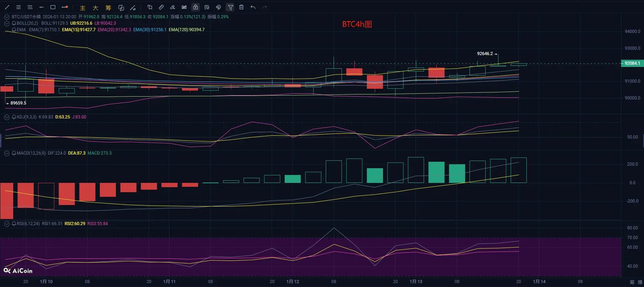Open KDJ(9,3,3) indicator settings label
Viewport: 644px width, 287px height.
click(x=26, y=117)
